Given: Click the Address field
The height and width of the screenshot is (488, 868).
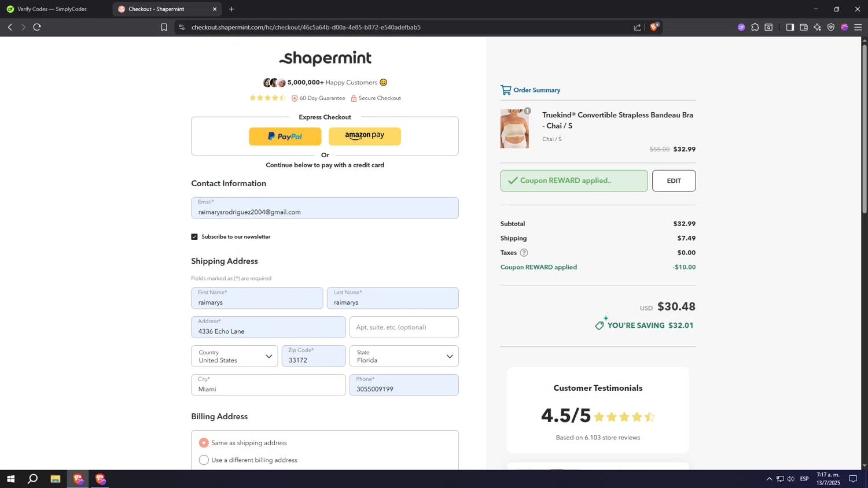Looking at the screenshot, I should click(269, 327).
